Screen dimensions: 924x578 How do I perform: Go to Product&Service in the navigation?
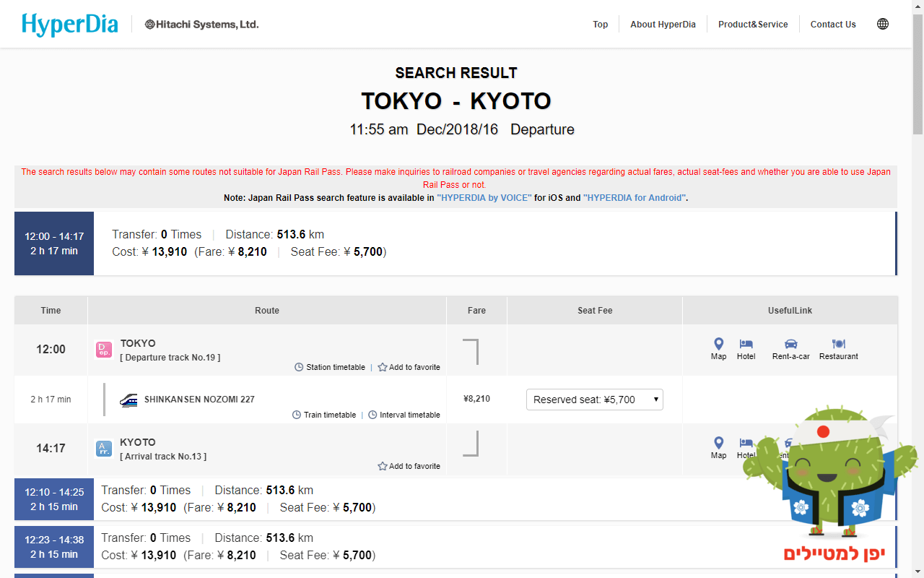[752, 25]
